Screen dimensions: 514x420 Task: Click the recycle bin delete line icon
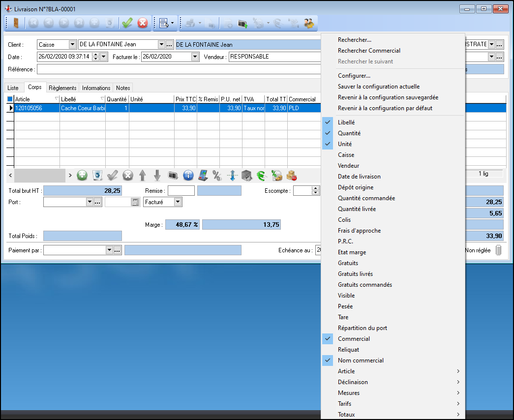(97, 175)
